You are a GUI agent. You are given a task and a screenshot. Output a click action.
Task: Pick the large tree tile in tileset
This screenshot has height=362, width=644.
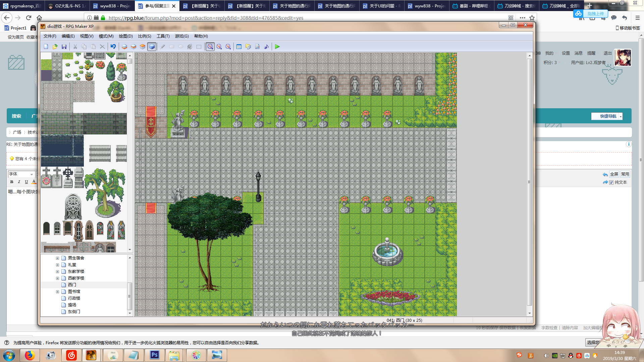coord(105,192)
